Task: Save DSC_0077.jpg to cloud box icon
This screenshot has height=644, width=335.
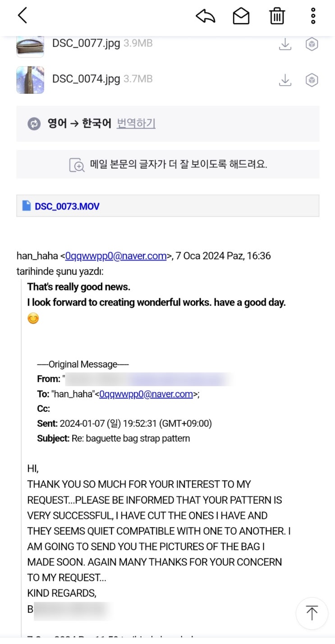Action: click(x=312, y=44)
